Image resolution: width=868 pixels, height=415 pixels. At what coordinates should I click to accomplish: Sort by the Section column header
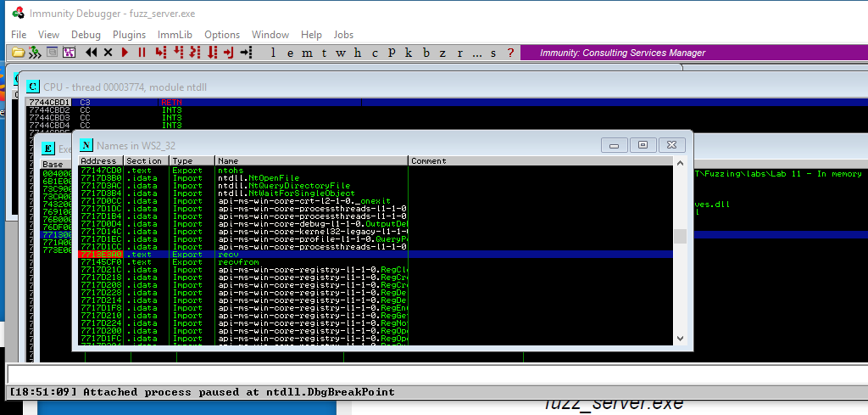coord(147,161)
